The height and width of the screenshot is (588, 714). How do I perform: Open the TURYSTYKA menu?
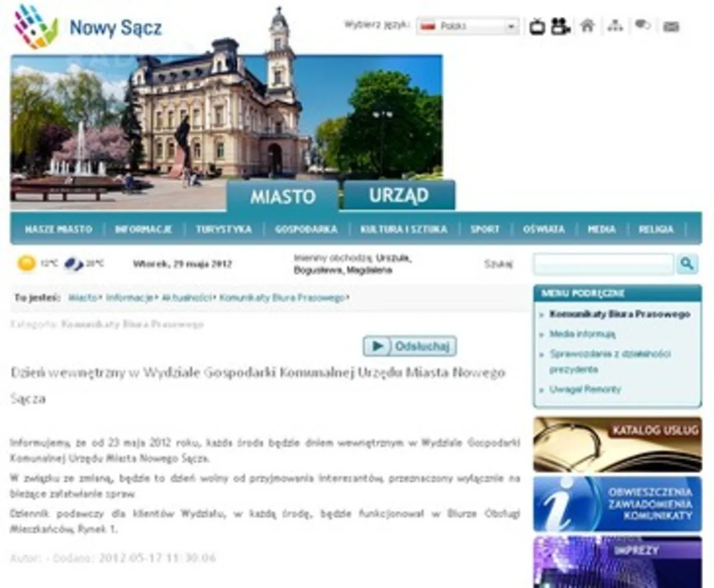(224, 229)
